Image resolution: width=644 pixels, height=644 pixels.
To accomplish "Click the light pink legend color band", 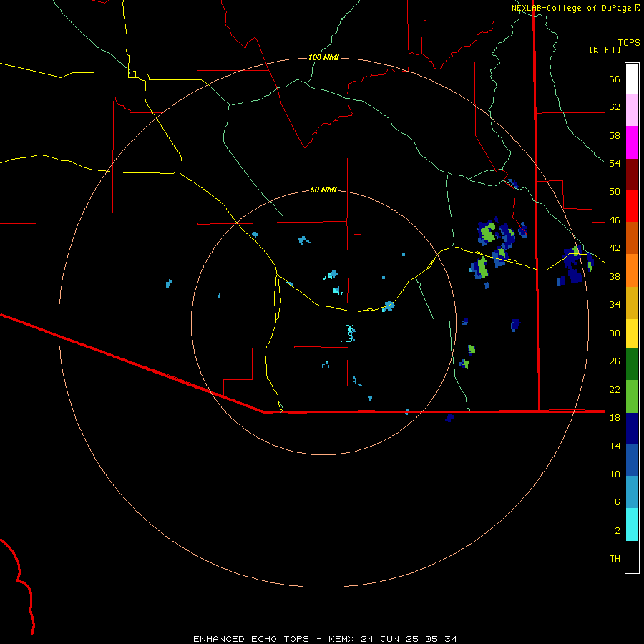I will [x=632, y=109].
